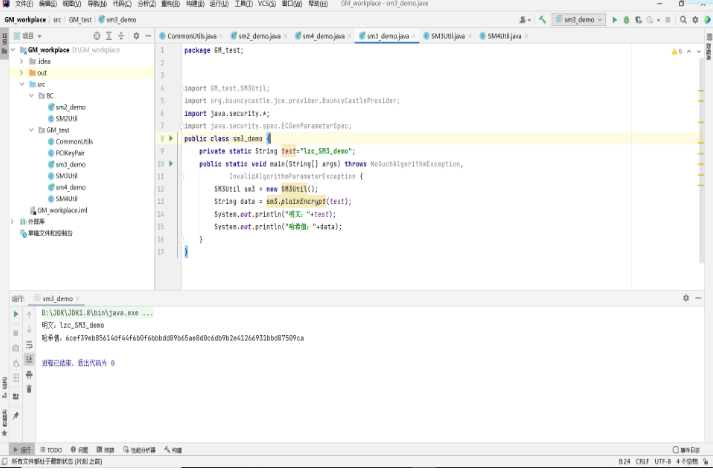Restore layout icon in Run panel sidebar
Screen dimensions: 713x474
click(16, 396)
